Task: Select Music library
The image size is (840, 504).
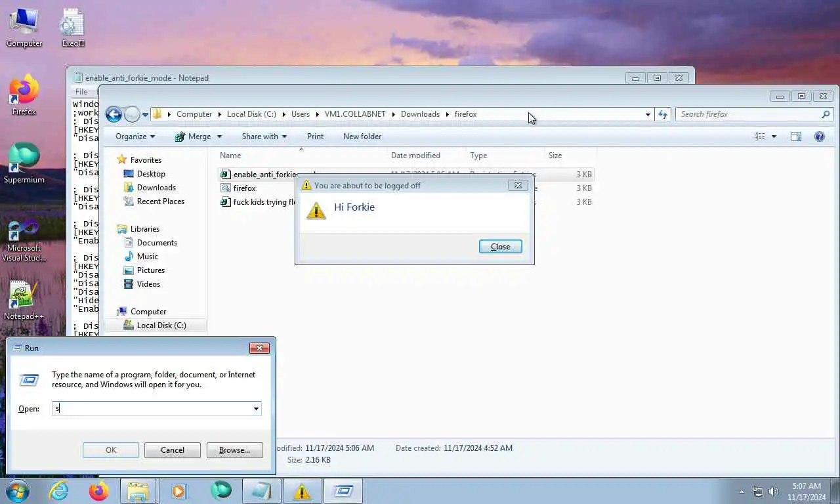Action: (147, 257)
